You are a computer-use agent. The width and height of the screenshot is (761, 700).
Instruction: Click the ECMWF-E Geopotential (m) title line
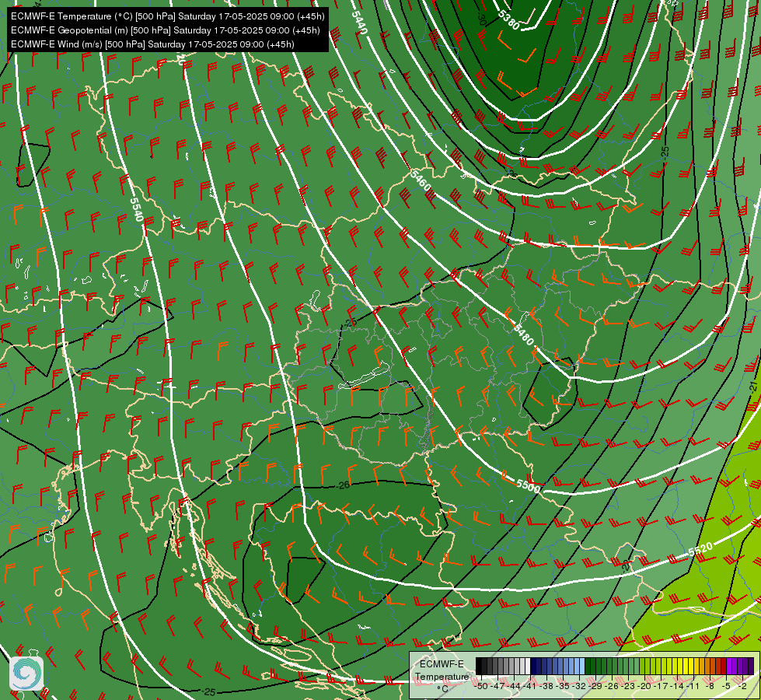point(165,30)
